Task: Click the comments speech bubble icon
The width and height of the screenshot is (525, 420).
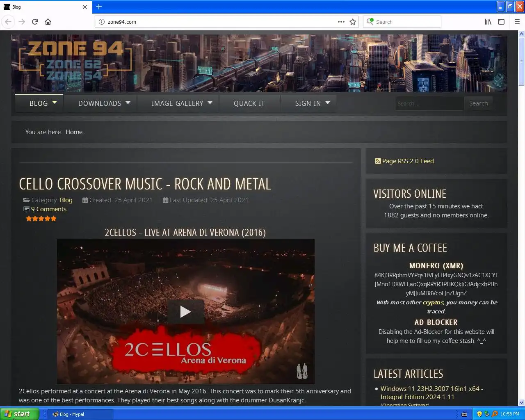Action: point(26,209)
